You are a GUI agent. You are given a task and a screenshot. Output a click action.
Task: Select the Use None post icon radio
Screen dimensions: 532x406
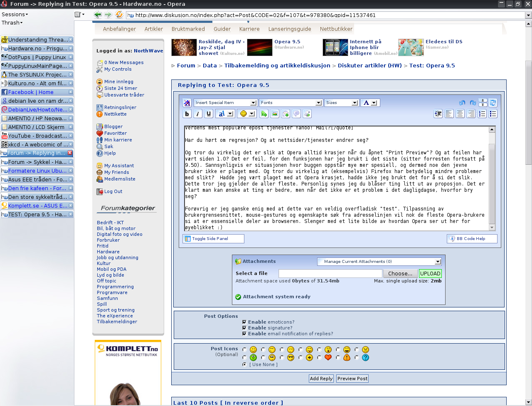coord(244,364)
